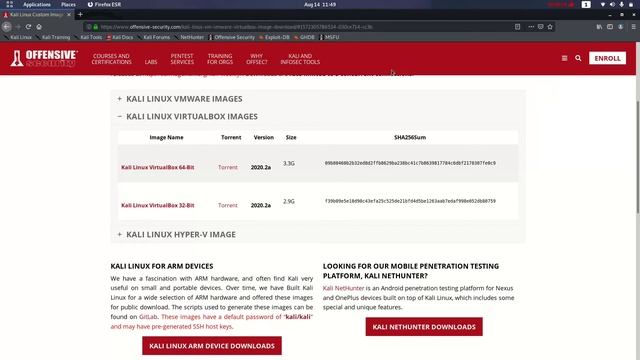Open the Offensive Security site search icon
The image size is (640, 360).
pyautogui.click(x=578, y=58)
